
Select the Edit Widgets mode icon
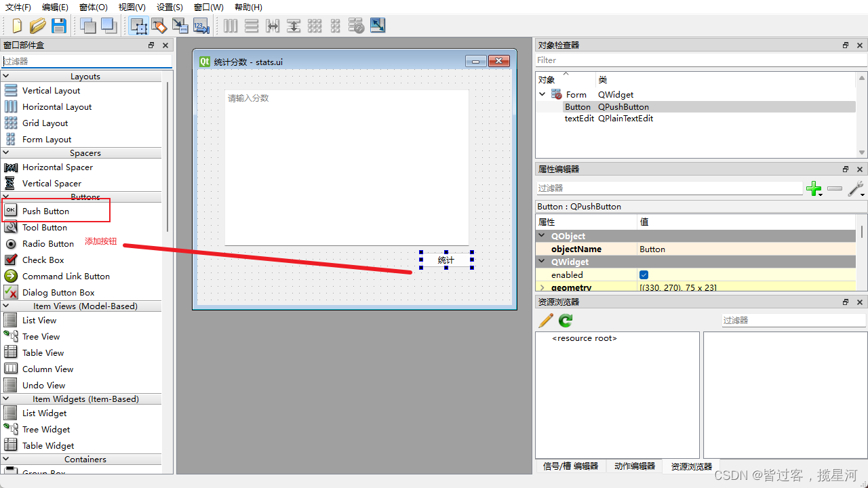click(x=139, y=26)
